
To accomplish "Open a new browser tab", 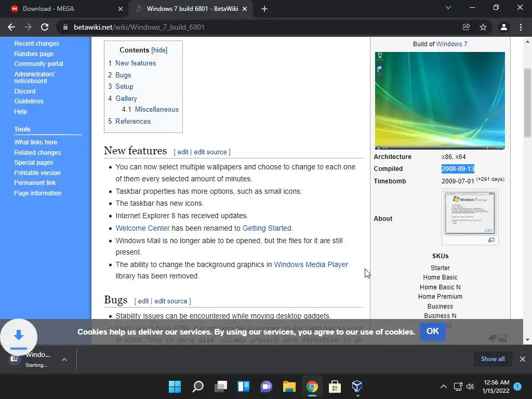I will (264, 9).
